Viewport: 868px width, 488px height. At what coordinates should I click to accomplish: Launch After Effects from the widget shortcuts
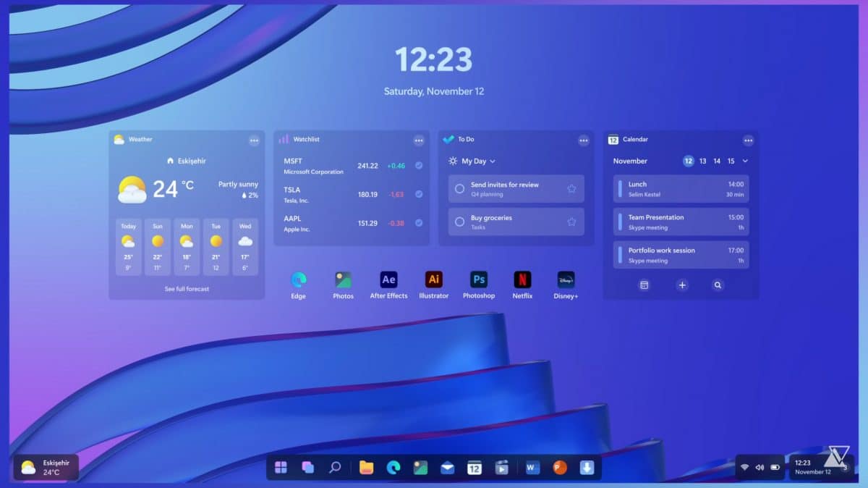(388, 279)
